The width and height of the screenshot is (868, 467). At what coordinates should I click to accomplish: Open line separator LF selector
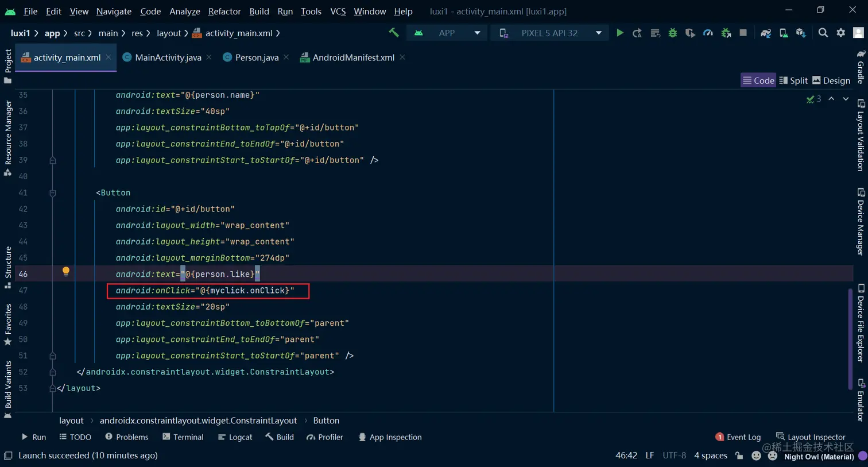(x=650, y=456)
